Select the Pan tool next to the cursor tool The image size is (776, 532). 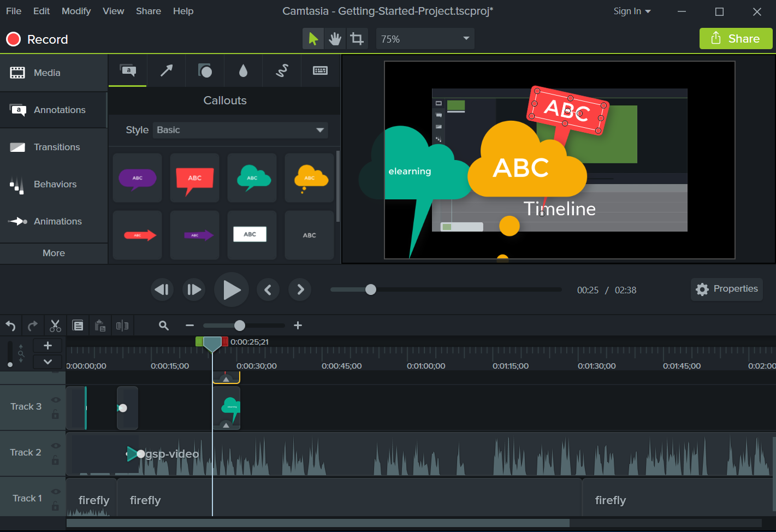point(335,38)
